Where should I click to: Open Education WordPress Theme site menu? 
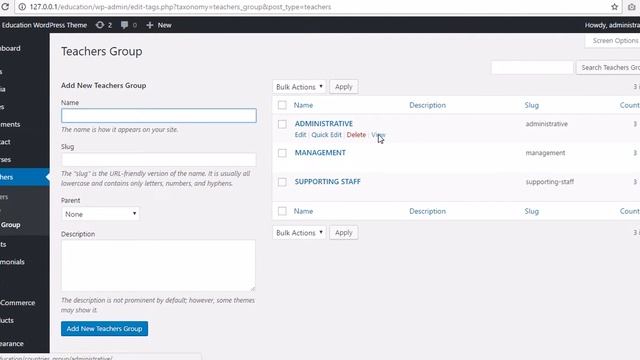click(x=44, y=25)
